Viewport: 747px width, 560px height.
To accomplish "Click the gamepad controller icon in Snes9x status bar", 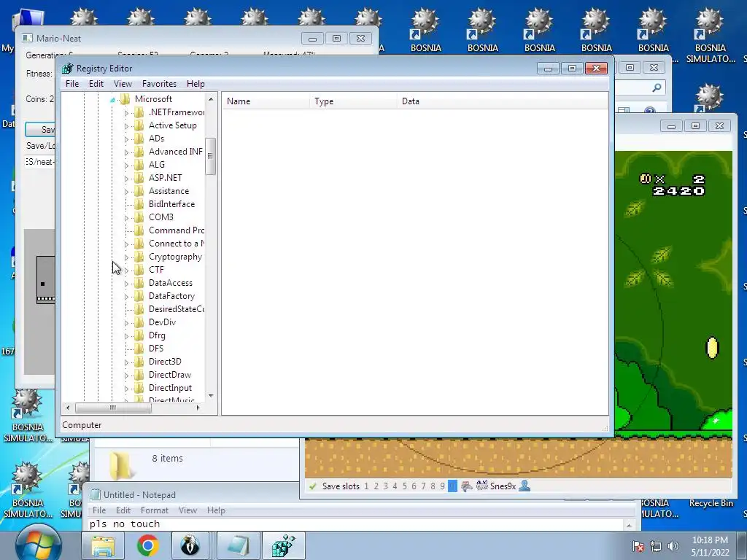I will tap(466, 486).
